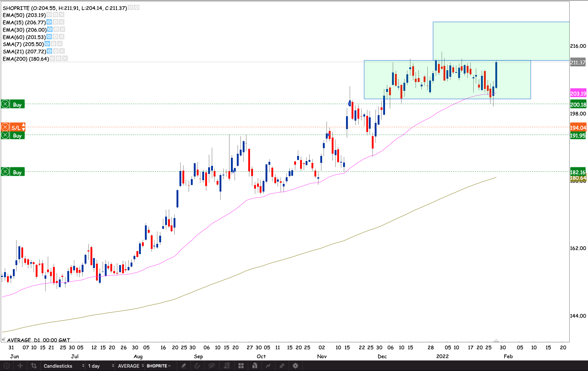Remove the EMA(50) indicator with its X
The width and height of the screenshot is (588, 371).
tap(61, 15)
